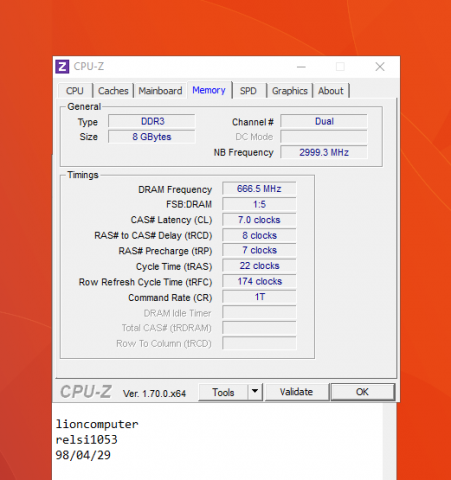Click the Row Refresh Cycle Time label

click(145, 282)
